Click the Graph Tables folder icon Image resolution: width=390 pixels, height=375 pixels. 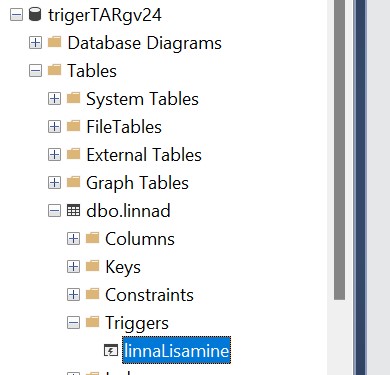73,182
